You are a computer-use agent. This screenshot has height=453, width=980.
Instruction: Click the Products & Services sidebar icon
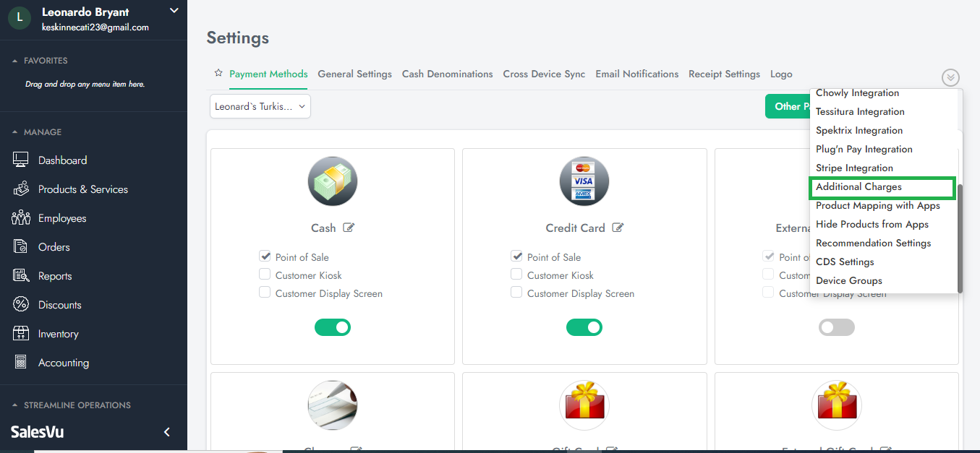[21, 189]
